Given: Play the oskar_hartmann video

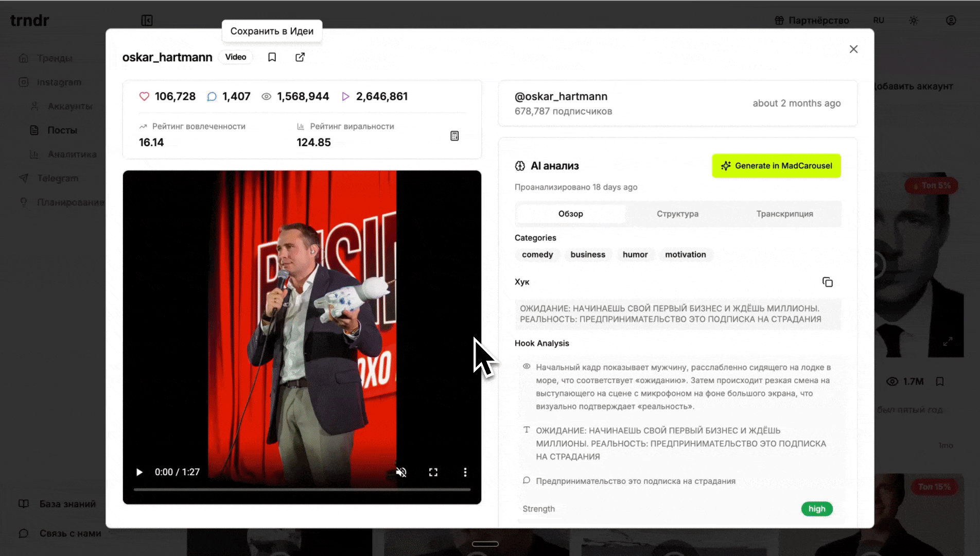Looking at the screenshot, I should pos(139,472).
